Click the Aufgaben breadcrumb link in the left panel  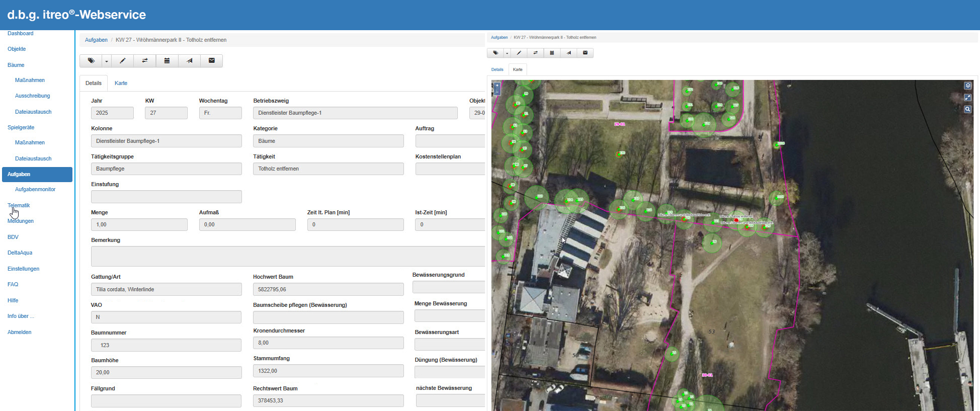[96, 40]
